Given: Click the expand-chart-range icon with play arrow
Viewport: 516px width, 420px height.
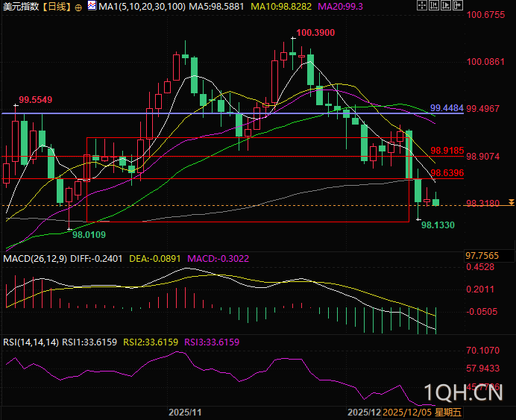Looking at the screenshot, I should click(446, 5).
